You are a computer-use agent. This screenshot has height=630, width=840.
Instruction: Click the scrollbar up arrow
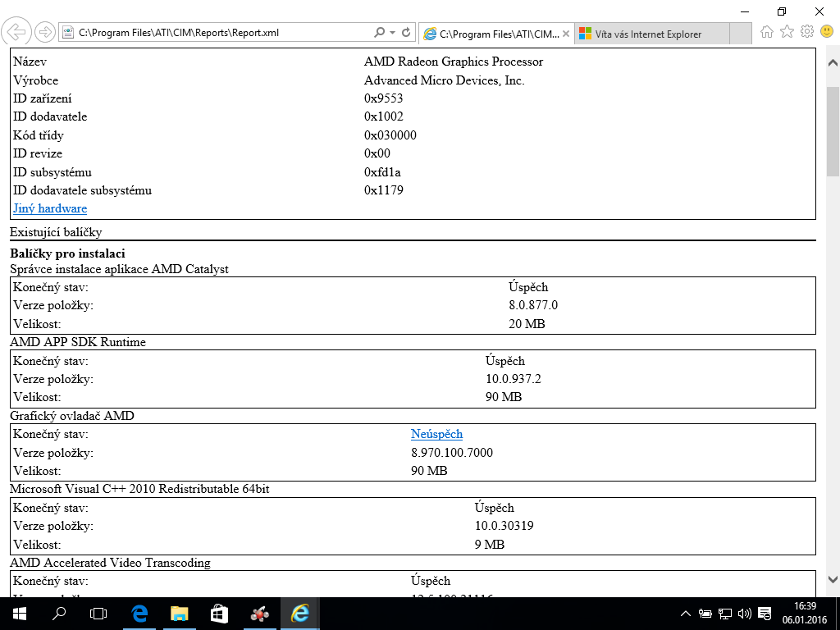point(833,62)
